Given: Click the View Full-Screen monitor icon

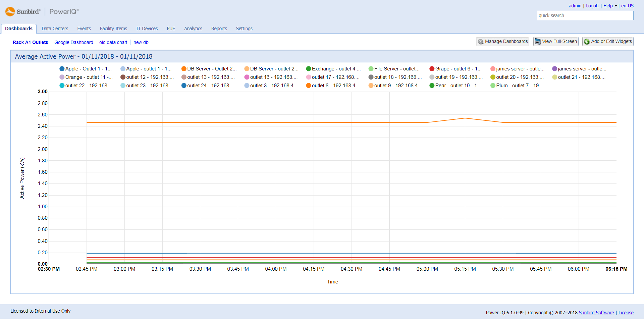Looking at the screenshot, I should pos(537,41).
